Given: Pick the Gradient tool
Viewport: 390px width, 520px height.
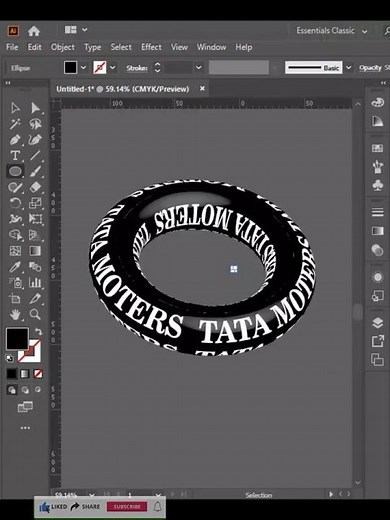Looking at the screenshot, I should point(35,251).
